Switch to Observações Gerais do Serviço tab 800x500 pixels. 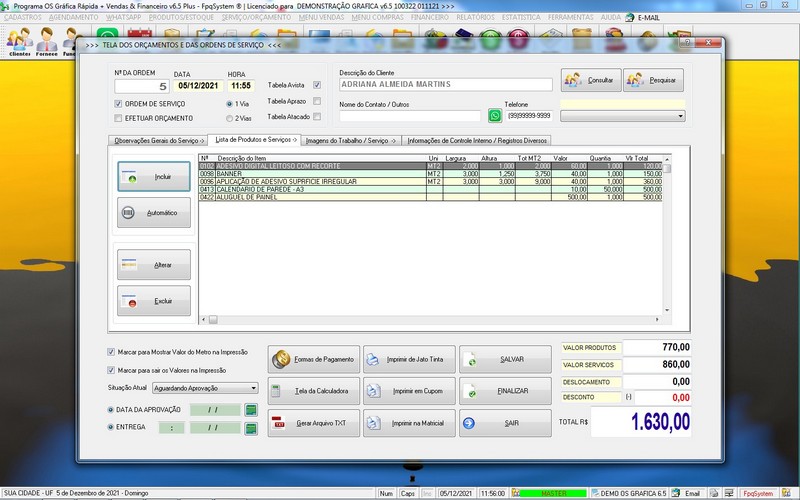pyautogui.click(x=159, y=140)
